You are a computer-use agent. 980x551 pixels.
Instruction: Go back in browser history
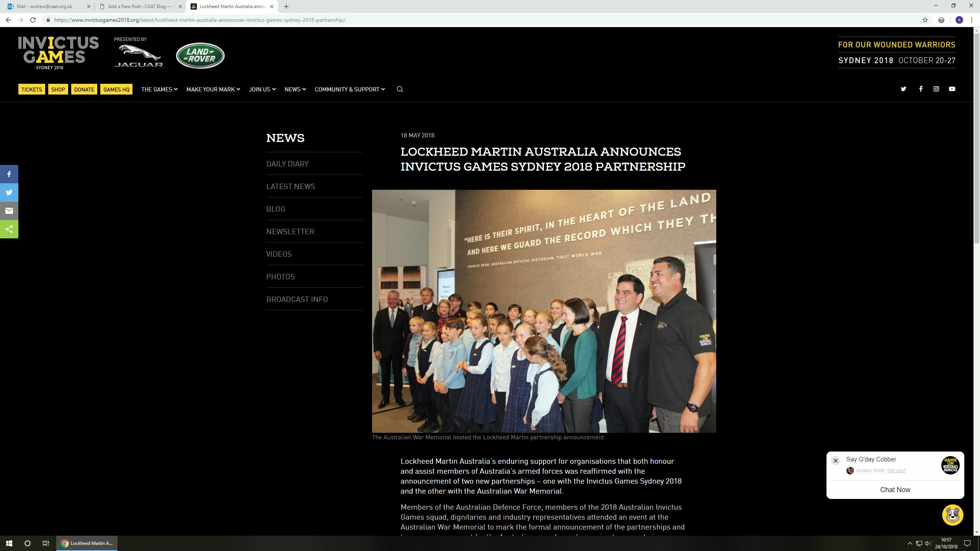coord(8,20)
